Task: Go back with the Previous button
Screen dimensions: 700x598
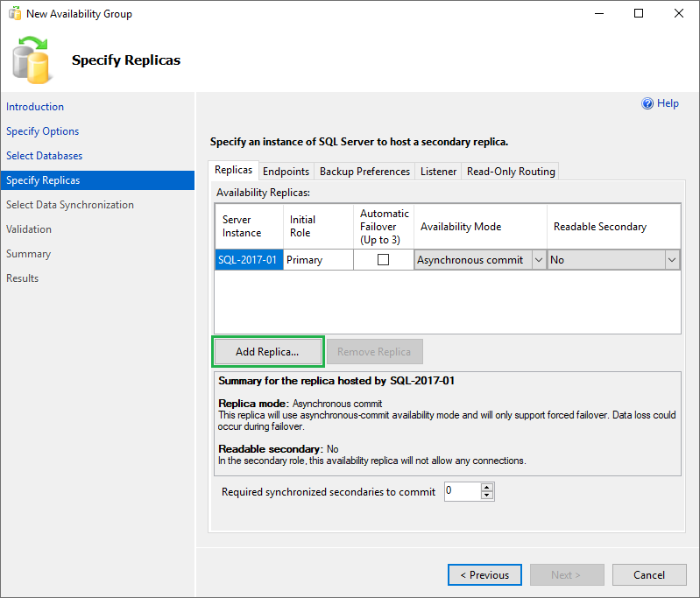Action: 484,574
